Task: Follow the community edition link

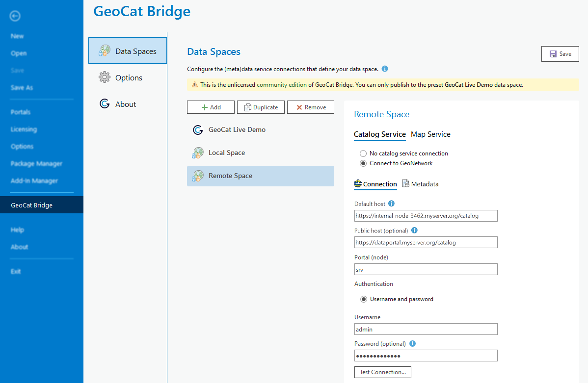Action: coord(281,85)
